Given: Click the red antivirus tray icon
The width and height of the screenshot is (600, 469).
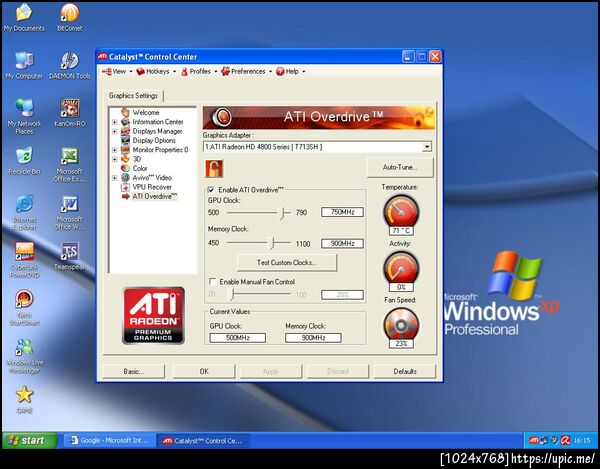Looking at the screenshot, I should click(565, 440).
